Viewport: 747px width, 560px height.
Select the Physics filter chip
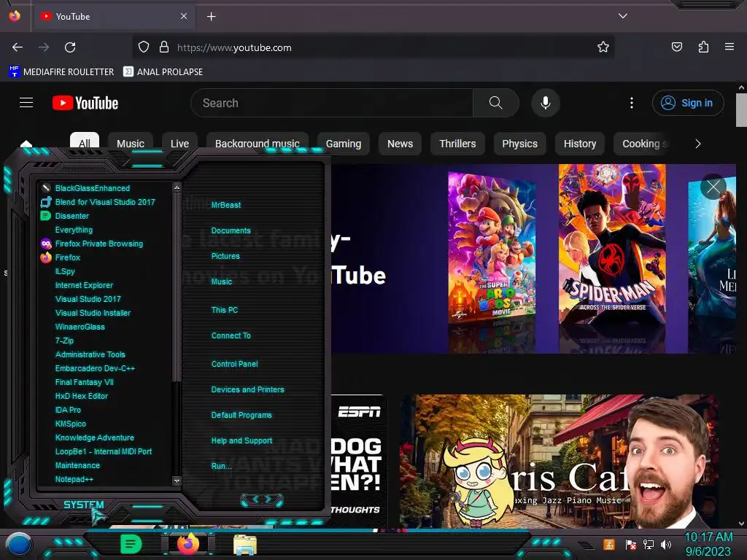tap(519, 144)
